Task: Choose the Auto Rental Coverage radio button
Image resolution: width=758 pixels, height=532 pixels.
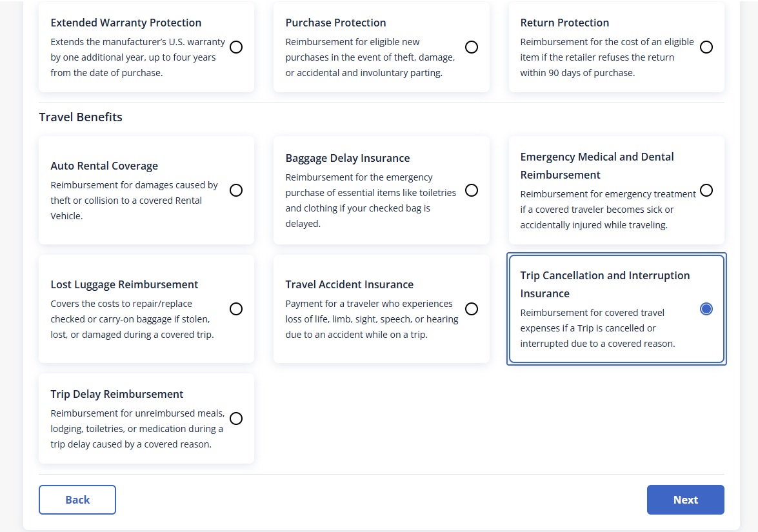Action: pos(236,190)
